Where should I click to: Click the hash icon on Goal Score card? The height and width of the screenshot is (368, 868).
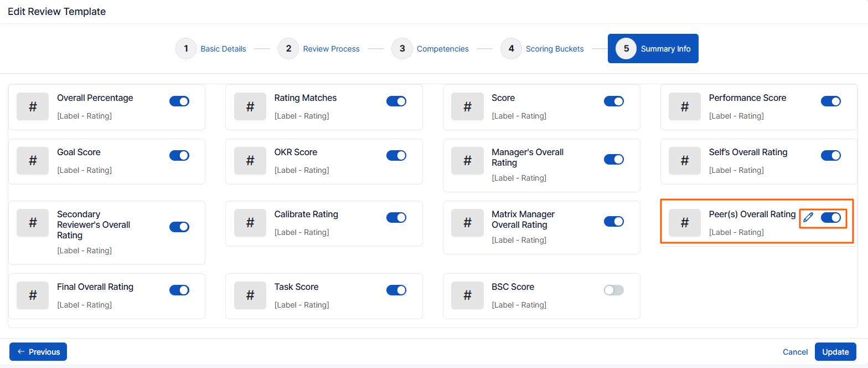(x=33, y=161)
